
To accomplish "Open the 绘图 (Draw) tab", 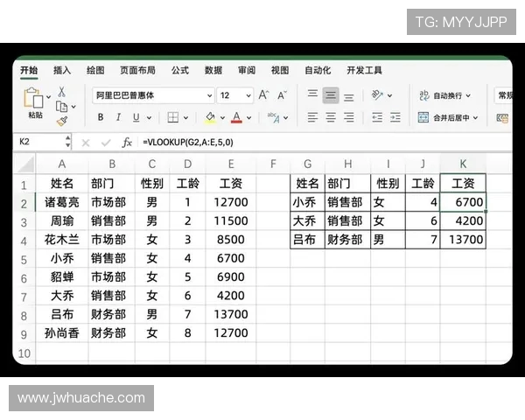I will point(95,70).
